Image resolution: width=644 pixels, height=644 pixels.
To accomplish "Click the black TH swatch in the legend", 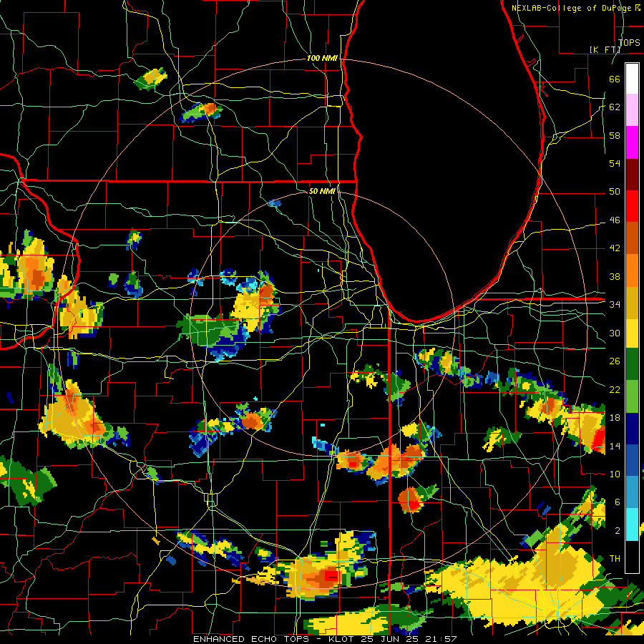I will point(632,557).
